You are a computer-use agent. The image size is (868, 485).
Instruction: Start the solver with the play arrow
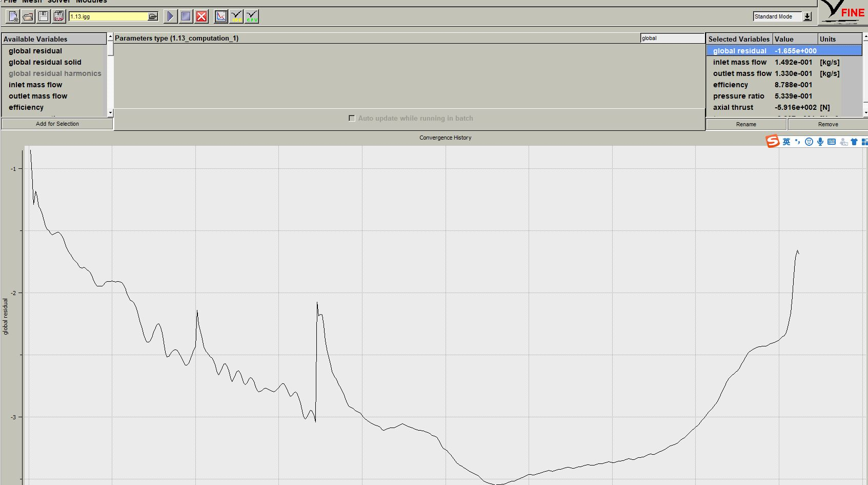pyautogui.click(x=170, y=16)
